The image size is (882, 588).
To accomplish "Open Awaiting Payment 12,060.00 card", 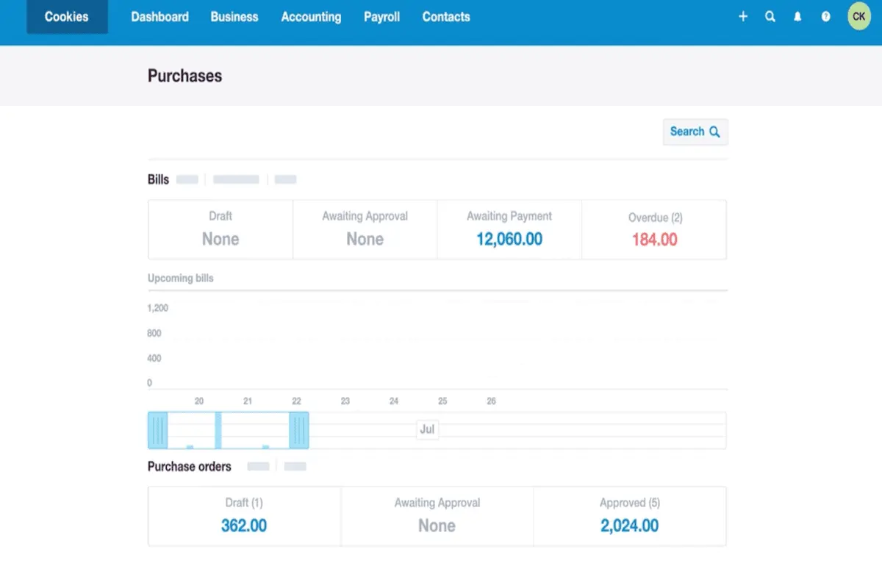I will click(509, 229).
